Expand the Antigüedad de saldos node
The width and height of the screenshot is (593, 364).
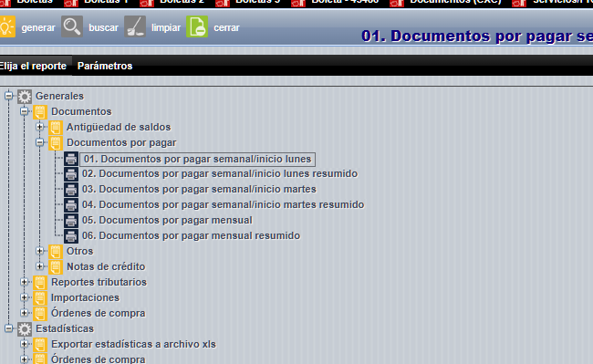point(40,127)
